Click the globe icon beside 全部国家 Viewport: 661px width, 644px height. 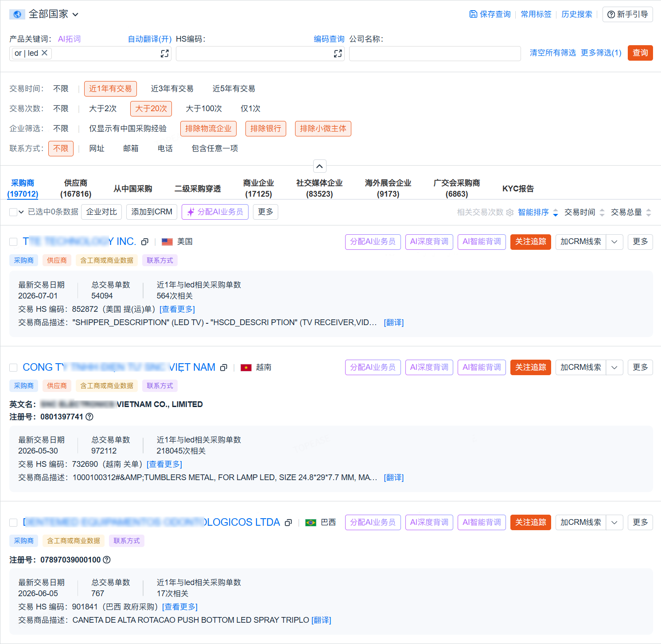[17, 14]
